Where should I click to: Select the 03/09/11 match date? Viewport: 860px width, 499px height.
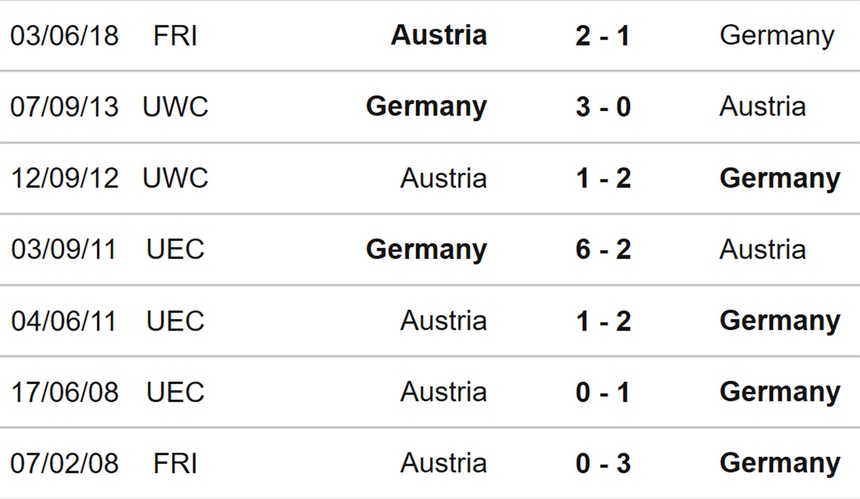(64, 249)
